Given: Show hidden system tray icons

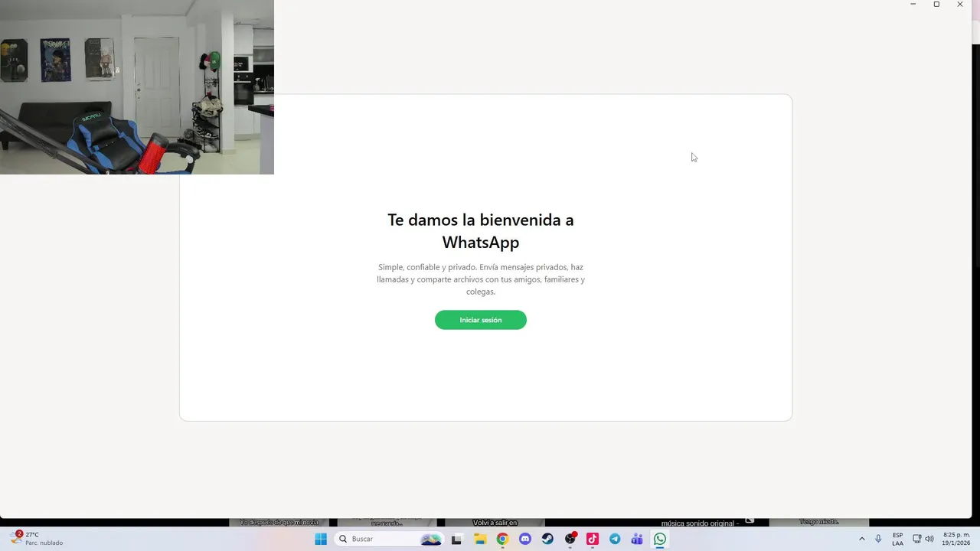Looking at the screenshot, I should 861,539.
